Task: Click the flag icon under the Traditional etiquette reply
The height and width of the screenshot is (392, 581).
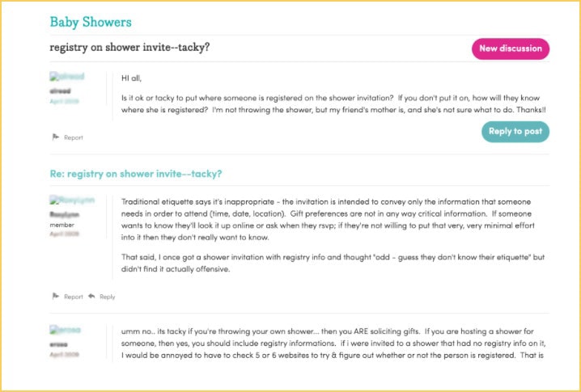Action: pyautogui.click(x=56, y=296)
